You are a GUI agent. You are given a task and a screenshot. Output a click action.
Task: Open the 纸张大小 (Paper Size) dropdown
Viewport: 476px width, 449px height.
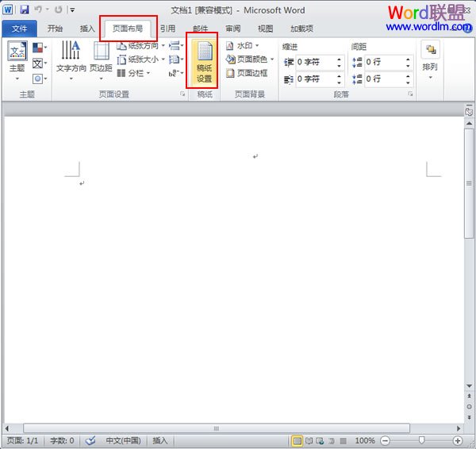[x=141, y=59]
